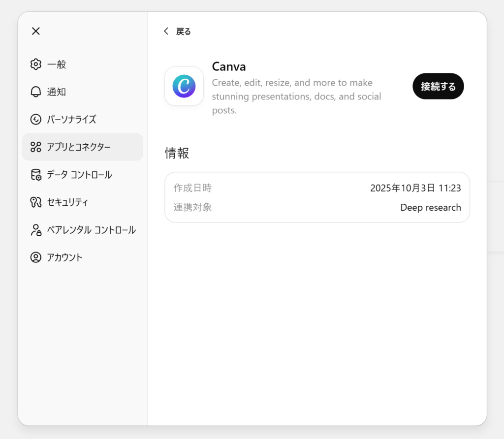
Task: Click the 2025年10月3日 11:23 date value
Action: point(415,188)
